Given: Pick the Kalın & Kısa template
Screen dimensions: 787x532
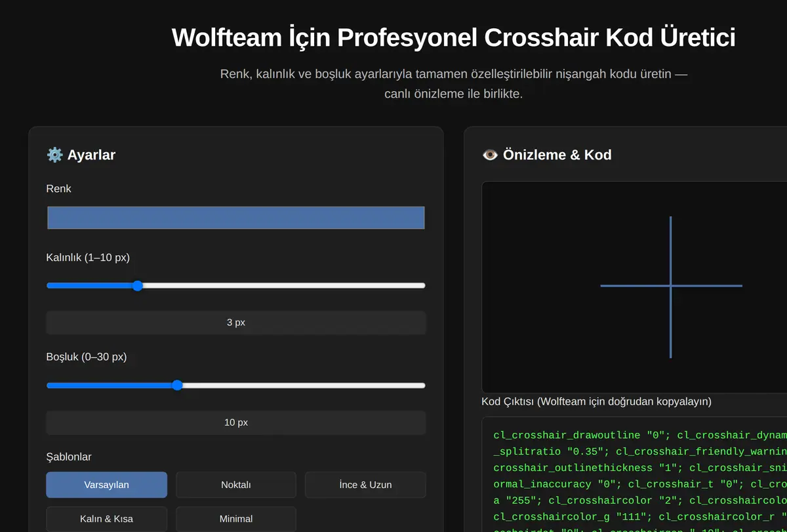Looking at the screenshot, I should click(106, 519).
